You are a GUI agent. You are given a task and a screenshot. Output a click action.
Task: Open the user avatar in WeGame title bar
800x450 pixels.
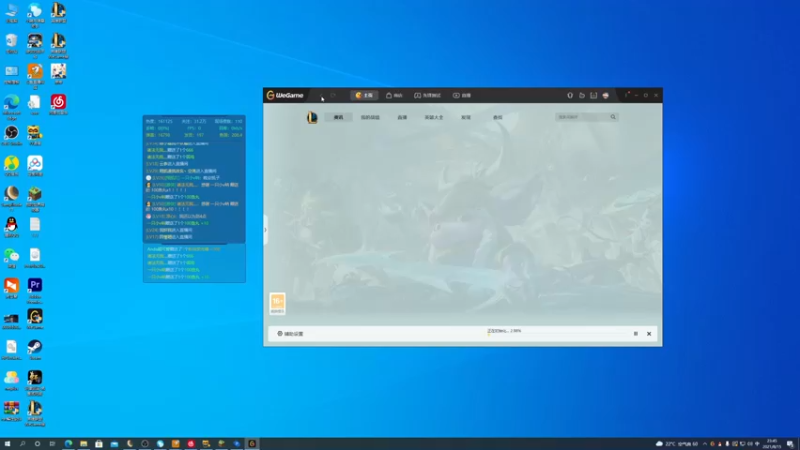click(606, 95)
